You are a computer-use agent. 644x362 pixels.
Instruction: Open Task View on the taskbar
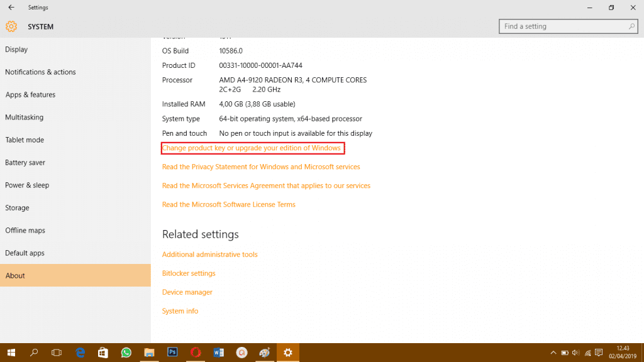(x=57, y=353)
